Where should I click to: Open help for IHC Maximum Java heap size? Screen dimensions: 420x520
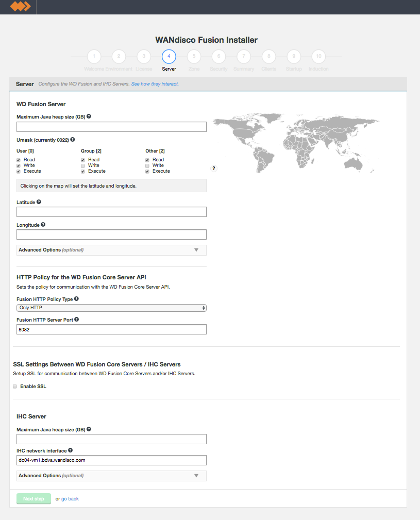89,429
